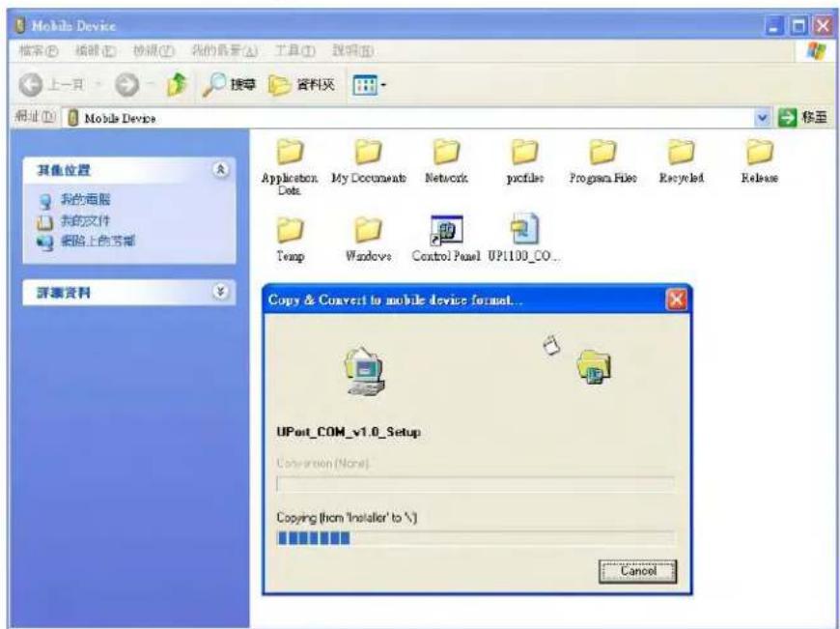This screenshot has height=629, width=840.
Task: Open the address bar dropdown arrow
Action: (762, 118)
